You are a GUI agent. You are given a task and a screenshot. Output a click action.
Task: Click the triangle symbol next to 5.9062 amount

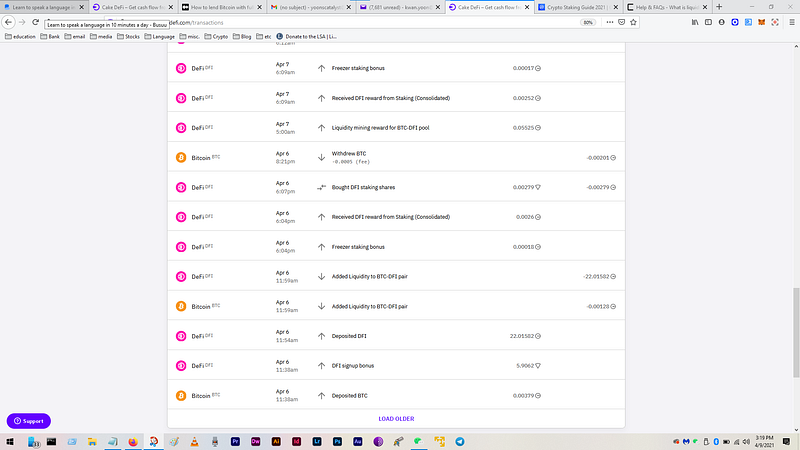[538, 366]
